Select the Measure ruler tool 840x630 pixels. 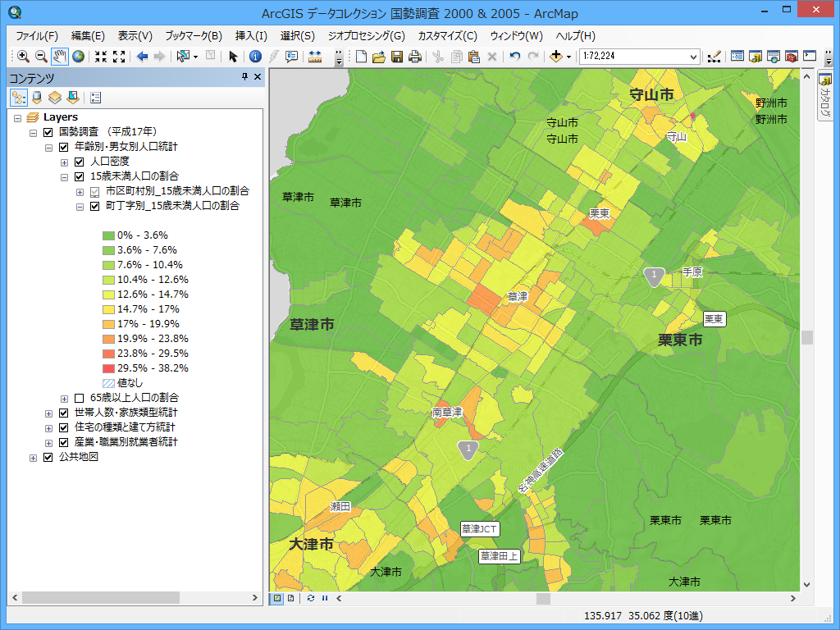coord(315,57)
